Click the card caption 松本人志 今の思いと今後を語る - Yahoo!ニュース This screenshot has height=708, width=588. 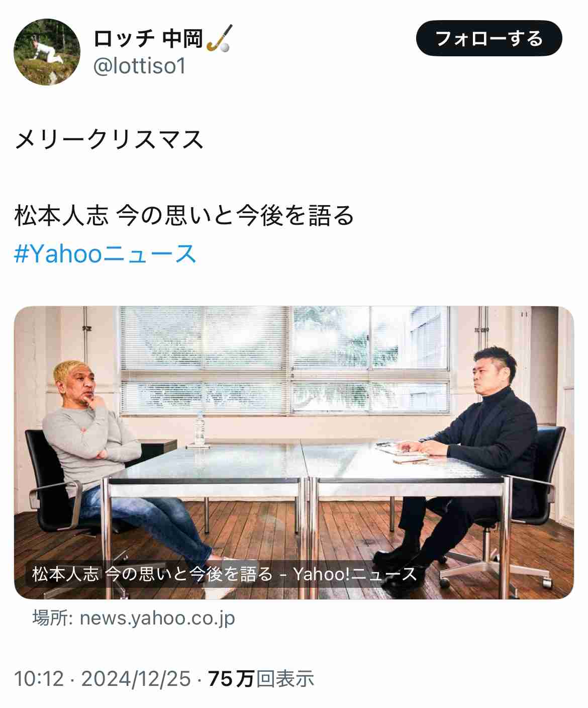click(225, 574)
